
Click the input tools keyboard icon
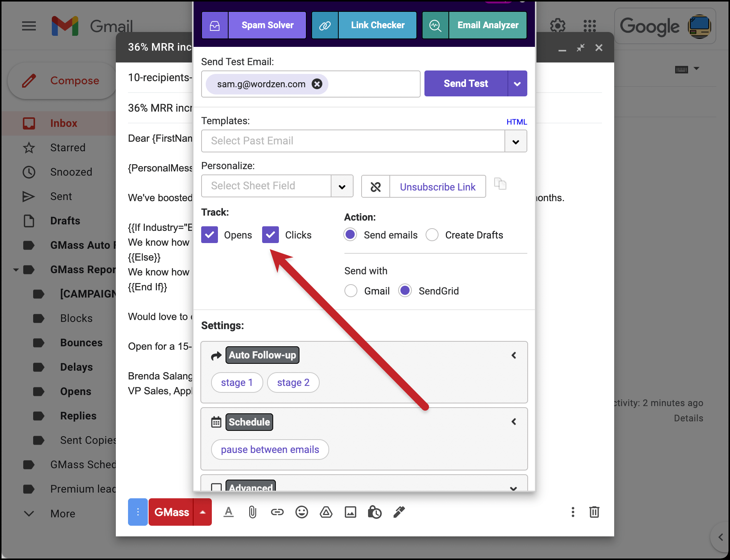click(x=682, y=69)
